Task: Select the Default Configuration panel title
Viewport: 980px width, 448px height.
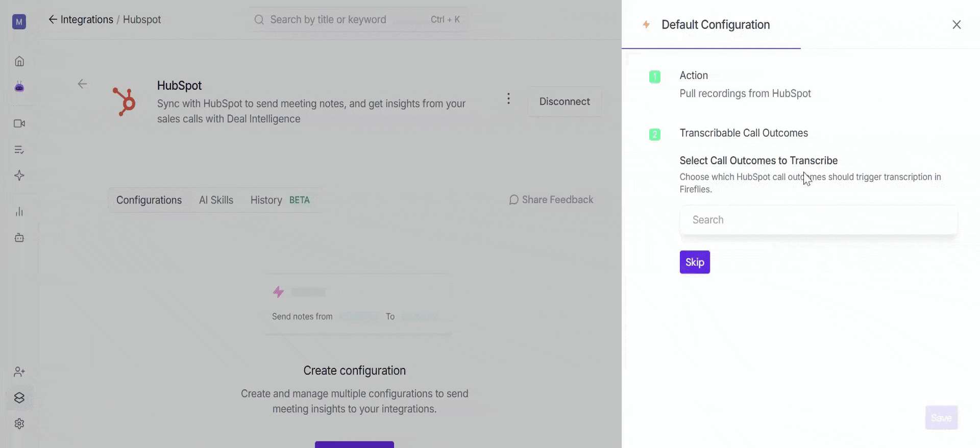Action: tap(716, 24)
